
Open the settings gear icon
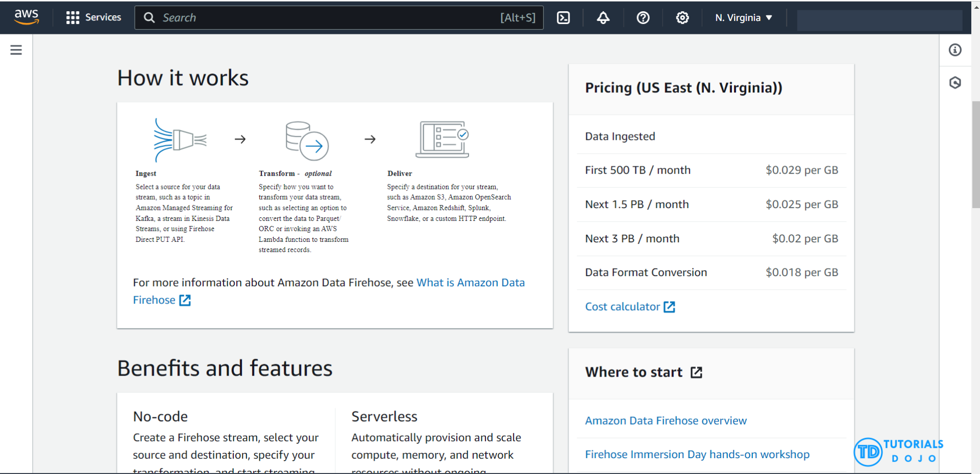pos(682,18)
